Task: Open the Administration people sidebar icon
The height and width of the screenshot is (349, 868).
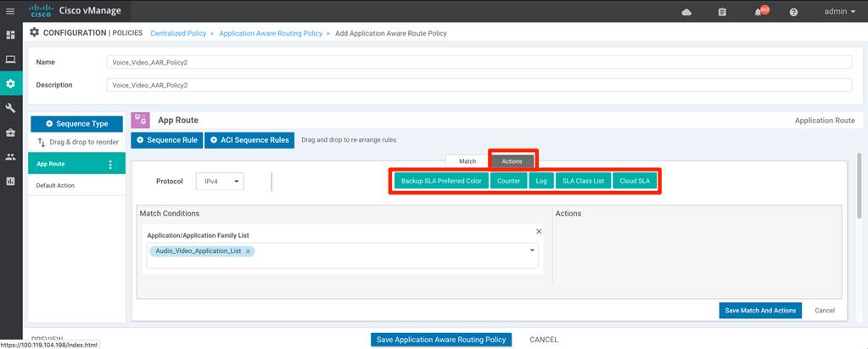Action: coord(10,157)
